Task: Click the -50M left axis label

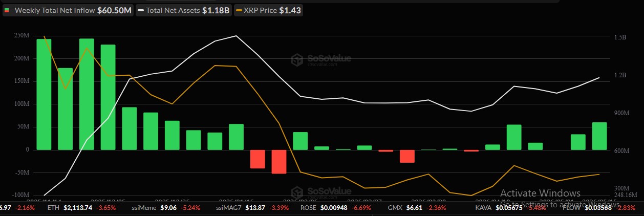Action: (x=21, y=172)
